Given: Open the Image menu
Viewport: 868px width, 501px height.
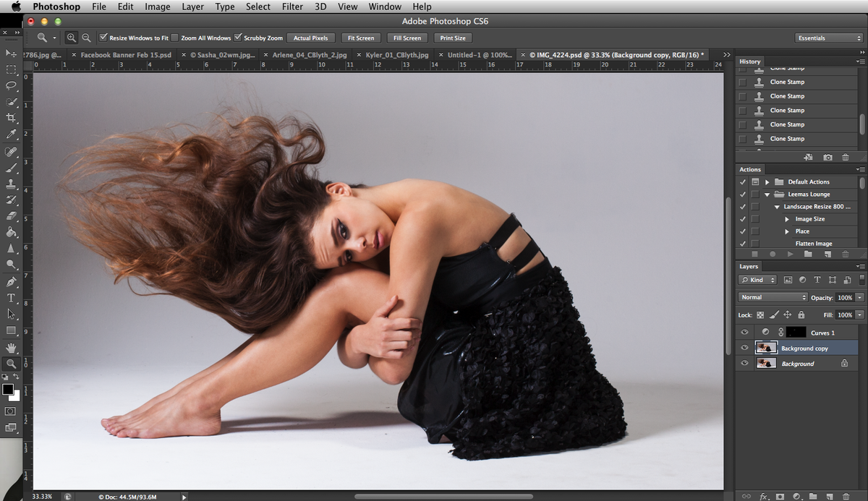Looking at the screenshot, I should point(158,7).
